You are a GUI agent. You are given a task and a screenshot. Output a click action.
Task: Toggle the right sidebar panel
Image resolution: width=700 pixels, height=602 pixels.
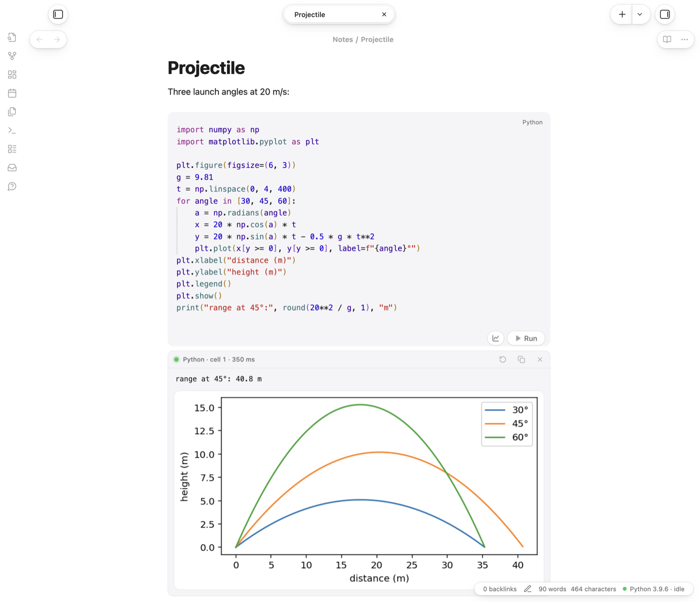click(x=665, y=15)
